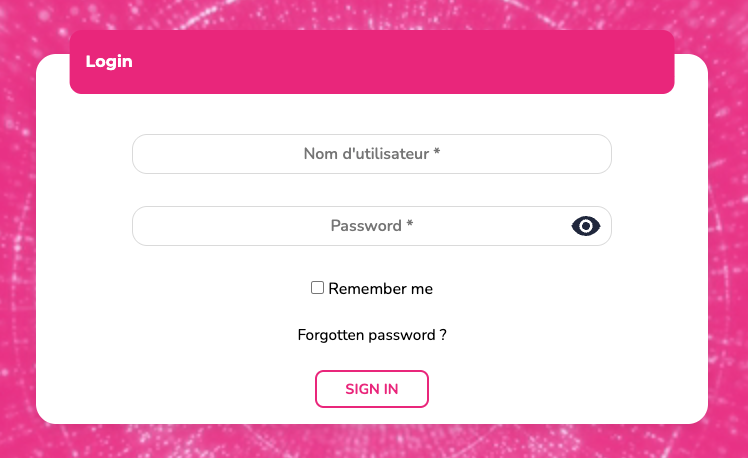
Task: Select the username text box
Action: 371,154
